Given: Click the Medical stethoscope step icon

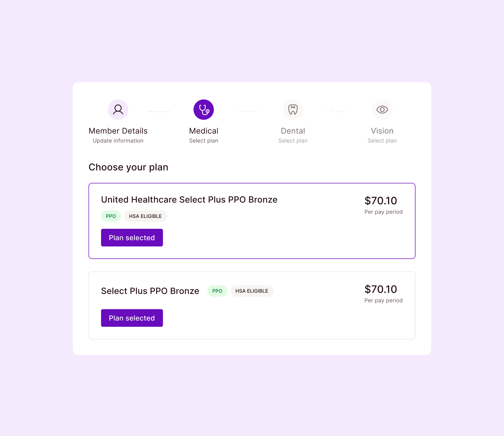Looking at the screenshot, I should pyautogui.click(x=204, y=110).
